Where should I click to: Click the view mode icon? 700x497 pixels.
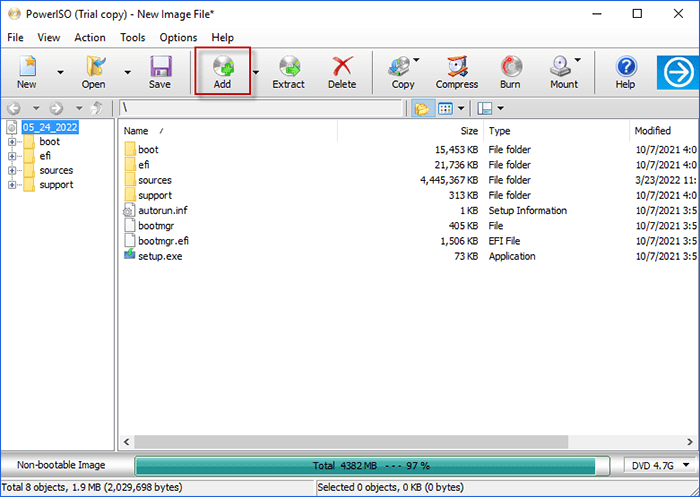(446, 109)
